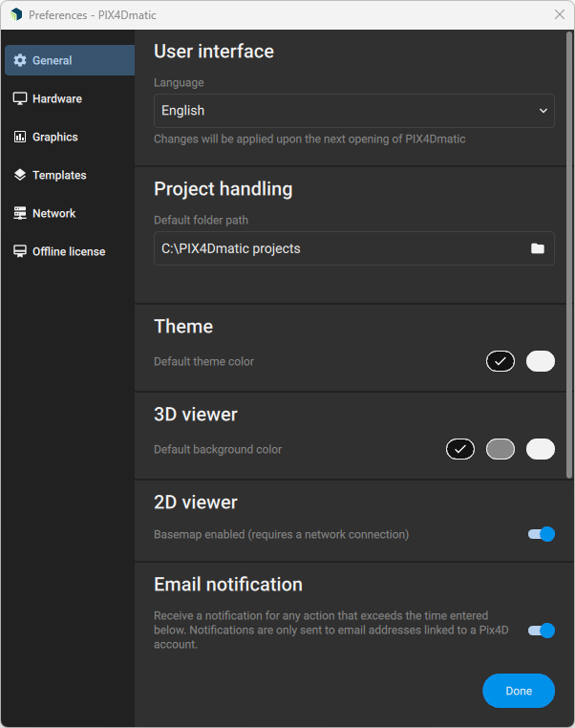Click the Network server icon
The image size is (575, 728).
point(20,213)
